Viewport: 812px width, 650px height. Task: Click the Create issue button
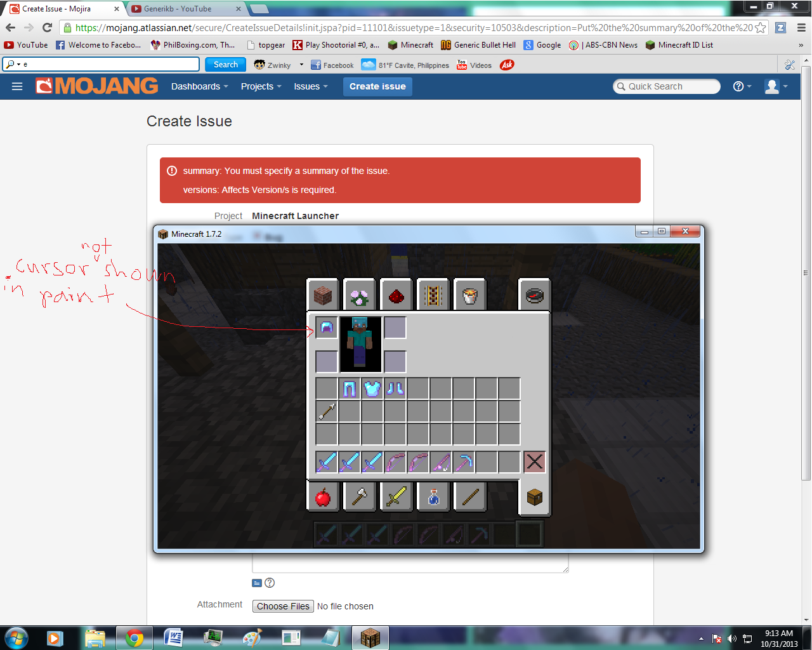tap(377, 86)
